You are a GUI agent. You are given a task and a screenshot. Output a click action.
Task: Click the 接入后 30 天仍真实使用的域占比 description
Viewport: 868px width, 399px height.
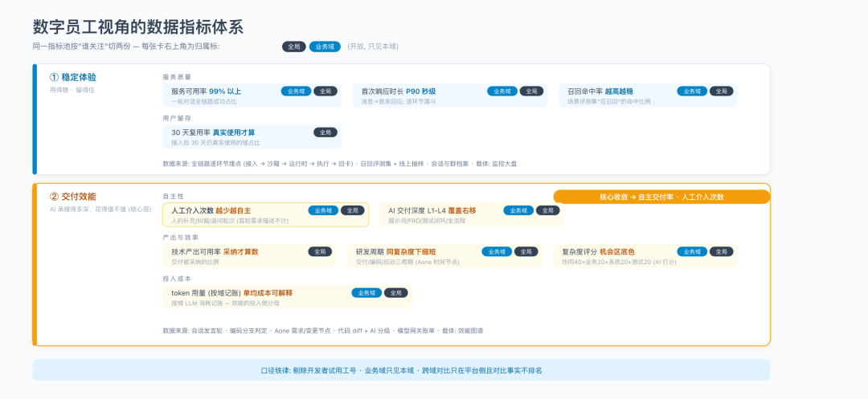[x=216, y=143]
